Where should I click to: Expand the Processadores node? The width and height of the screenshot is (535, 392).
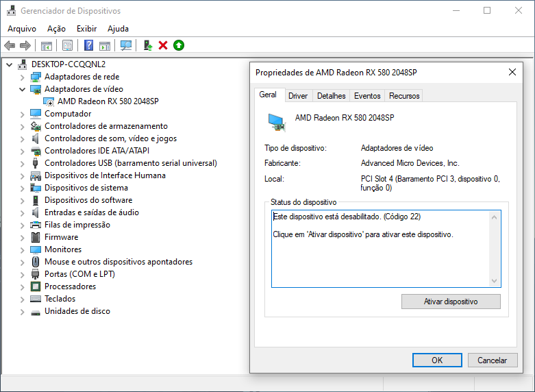[22, 287]
